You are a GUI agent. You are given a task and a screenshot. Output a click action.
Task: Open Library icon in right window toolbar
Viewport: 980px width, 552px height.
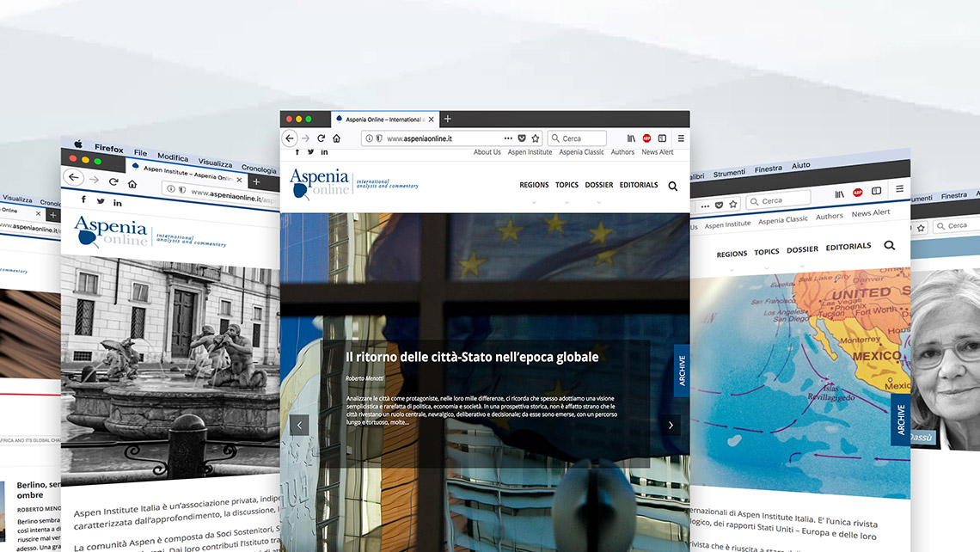(839, 193)
